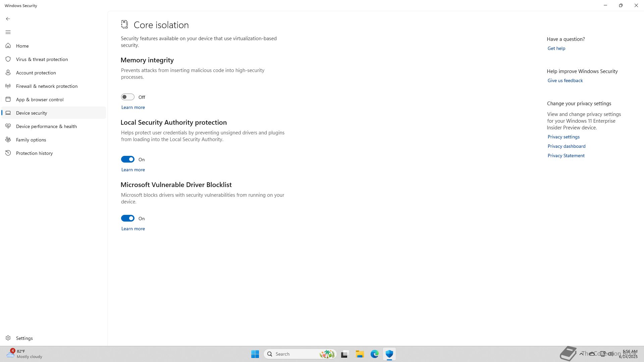The width and height of the screenshot is (644, 362).
Task: Click the Virus & threat protection shield icon
Action: point(8,59)
